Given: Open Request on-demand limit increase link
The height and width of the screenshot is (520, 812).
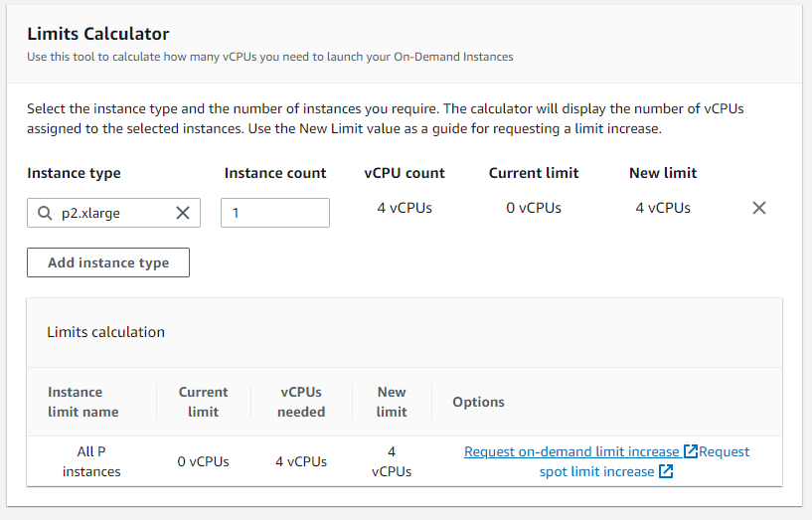Looking at the screenshot, I should pos(571,451).
